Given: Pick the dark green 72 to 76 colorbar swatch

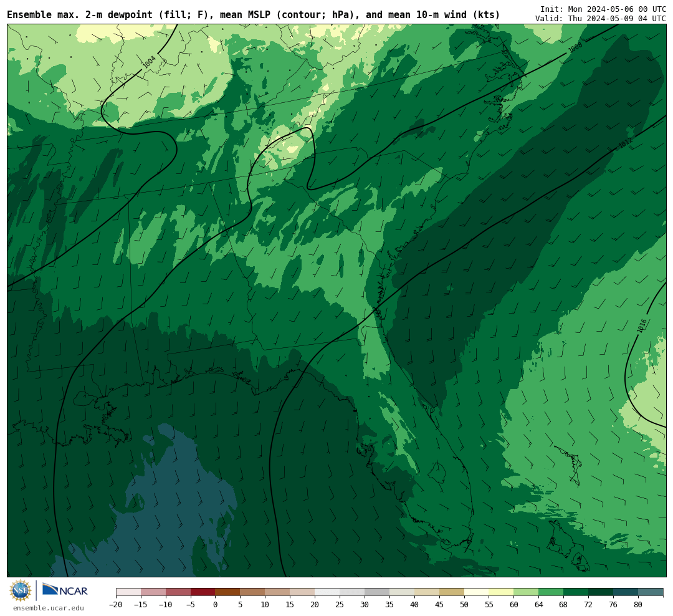Looking at the screenshot, I should (x=601, y=592).
